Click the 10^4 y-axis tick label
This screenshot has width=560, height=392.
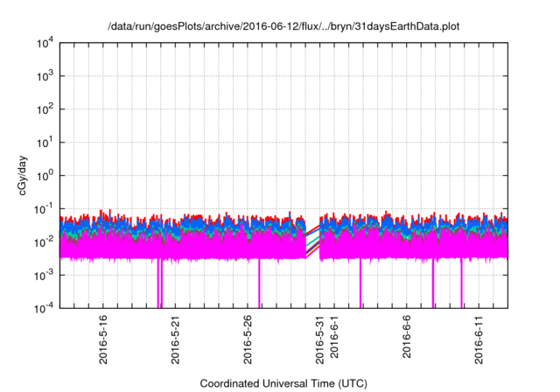45,43
